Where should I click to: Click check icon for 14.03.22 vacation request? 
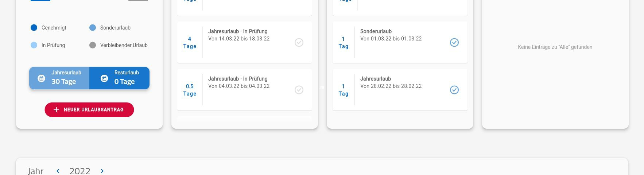click(299, 43)
